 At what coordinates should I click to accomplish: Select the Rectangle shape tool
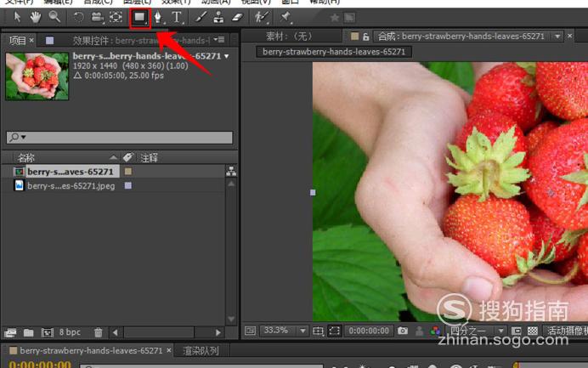click(x=140, y=18)
